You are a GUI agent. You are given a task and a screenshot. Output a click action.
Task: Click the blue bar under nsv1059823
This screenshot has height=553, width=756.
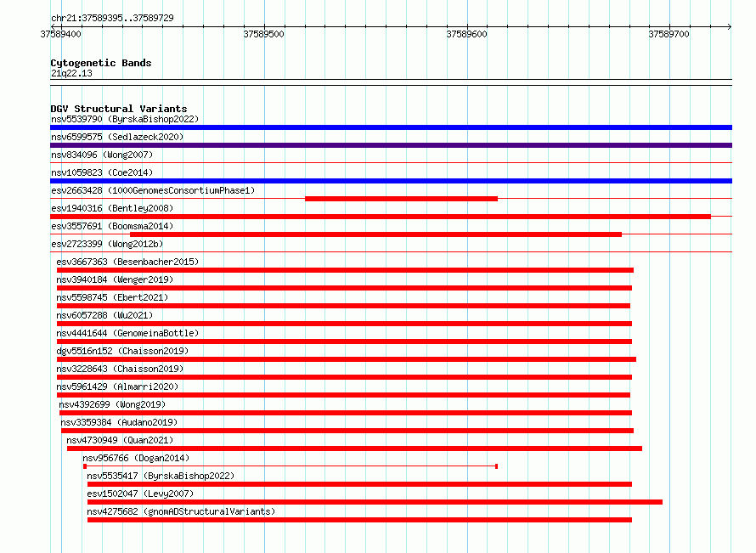click(x=391, y=181)
